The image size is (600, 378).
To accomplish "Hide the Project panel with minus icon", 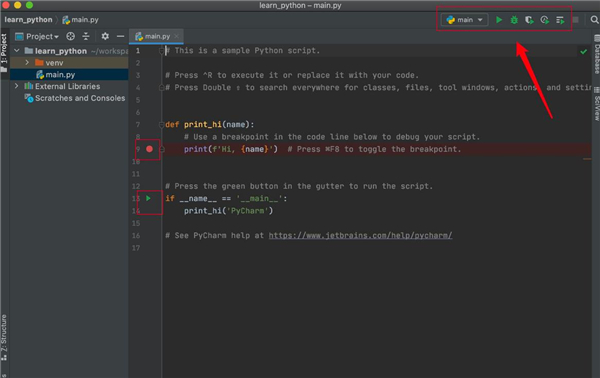I will 120,36.
